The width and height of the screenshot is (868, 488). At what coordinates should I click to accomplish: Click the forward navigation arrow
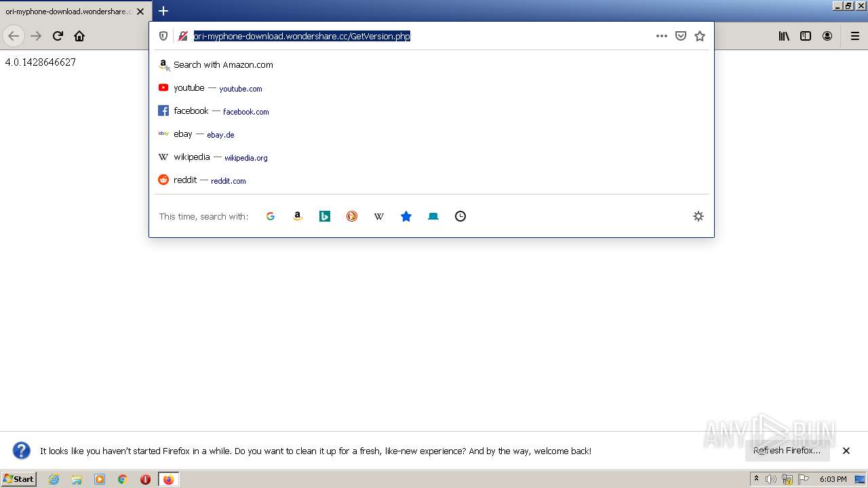(x=36, y=36)
